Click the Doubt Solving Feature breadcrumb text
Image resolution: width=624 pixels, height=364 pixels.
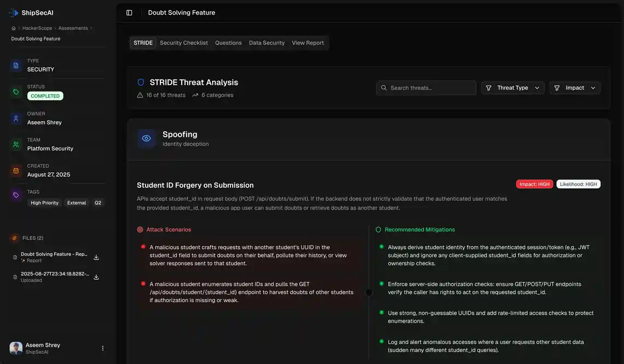(x=36, y=38)
